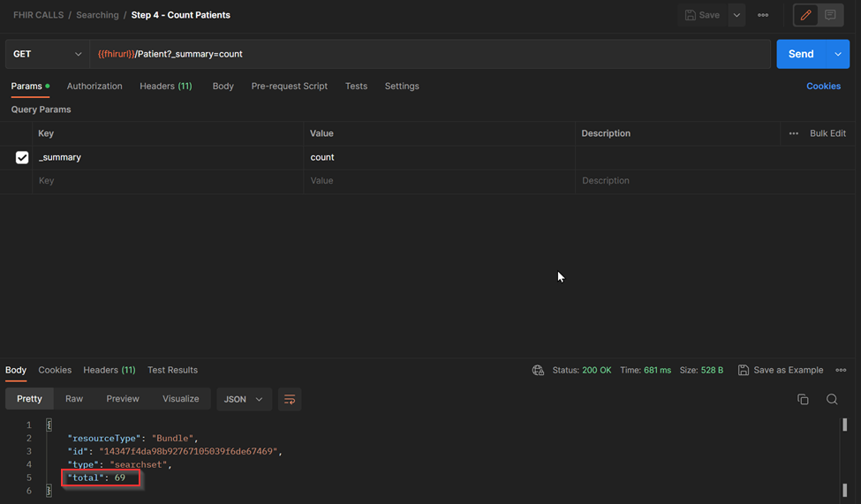
Task: Open the request header three-dots menu
Action: [763, 15]
